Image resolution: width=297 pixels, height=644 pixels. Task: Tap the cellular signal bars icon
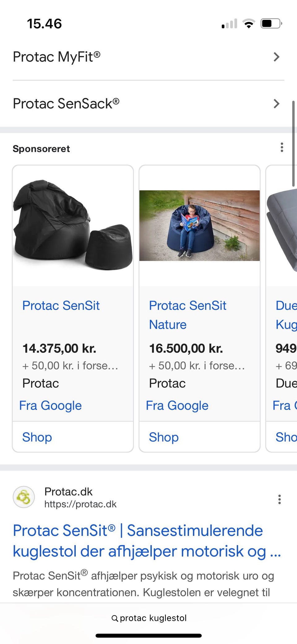coord(229,24)
